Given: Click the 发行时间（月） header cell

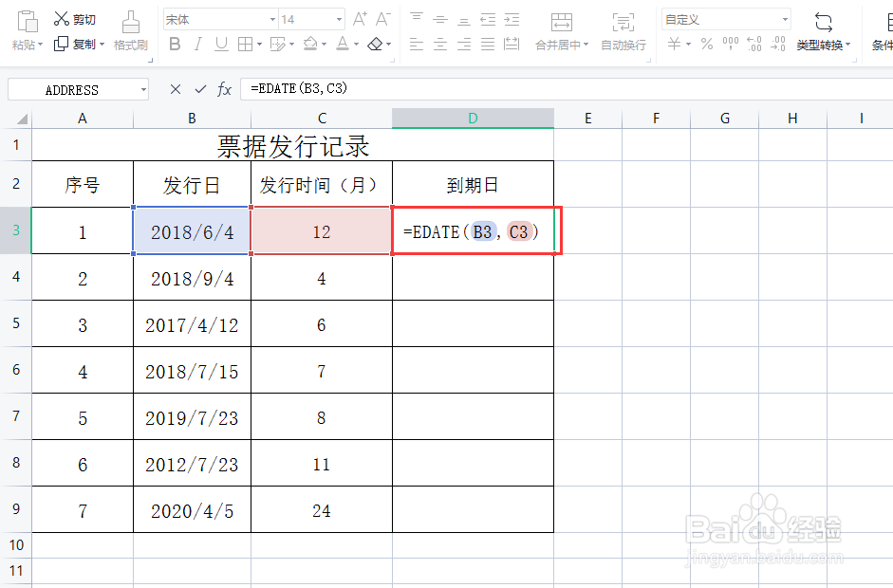Looking at the screenshot, I should pos(321,184).
